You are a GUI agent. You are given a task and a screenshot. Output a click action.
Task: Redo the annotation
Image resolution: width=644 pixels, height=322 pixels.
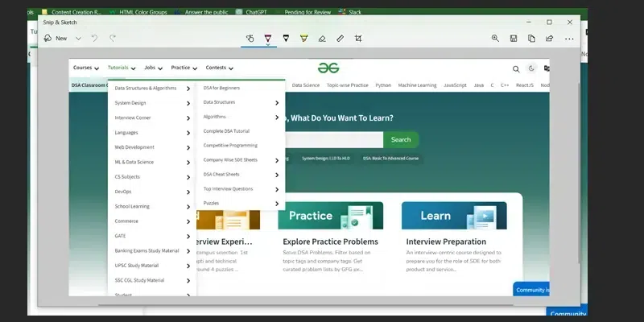pyautogui.click(x=113, y=38)
